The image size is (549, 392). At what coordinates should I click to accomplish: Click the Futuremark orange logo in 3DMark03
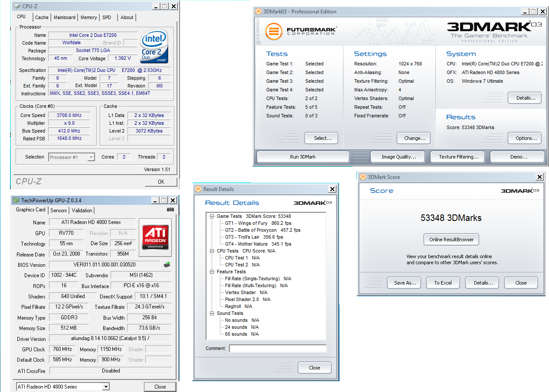(x=274, y=32)
